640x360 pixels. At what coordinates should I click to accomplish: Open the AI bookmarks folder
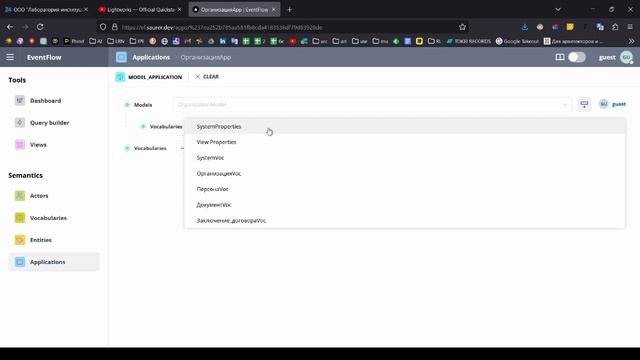click(x=96, y=41)
